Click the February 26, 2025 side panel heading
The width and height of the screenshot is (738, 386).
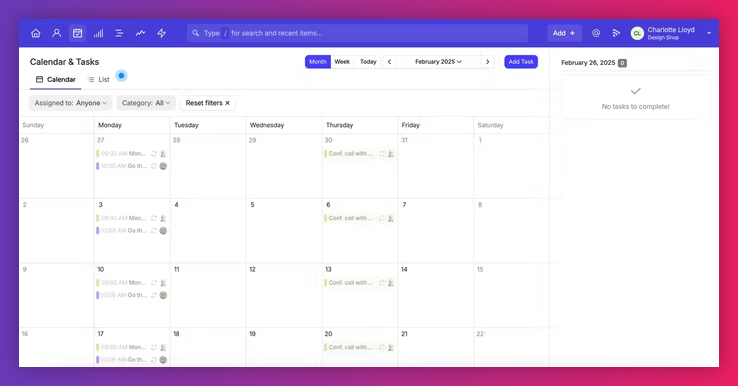click(588, 63)
